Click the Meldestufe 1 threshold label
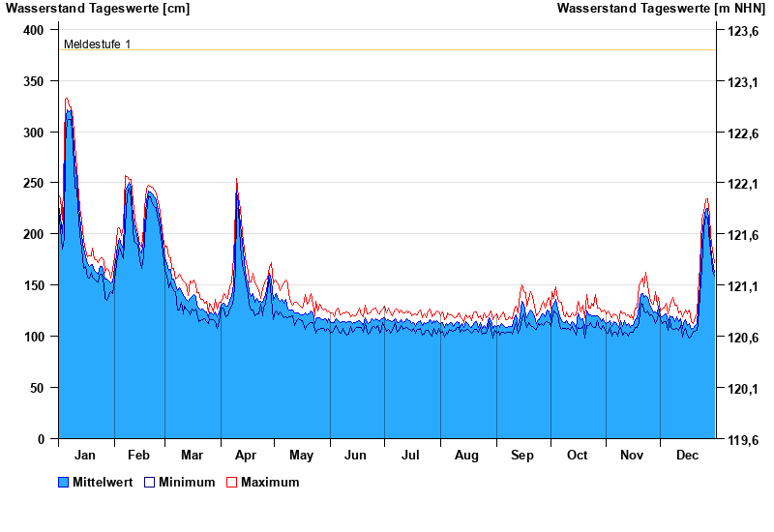Viewport: 774px width, 532px height. [98, 44]
